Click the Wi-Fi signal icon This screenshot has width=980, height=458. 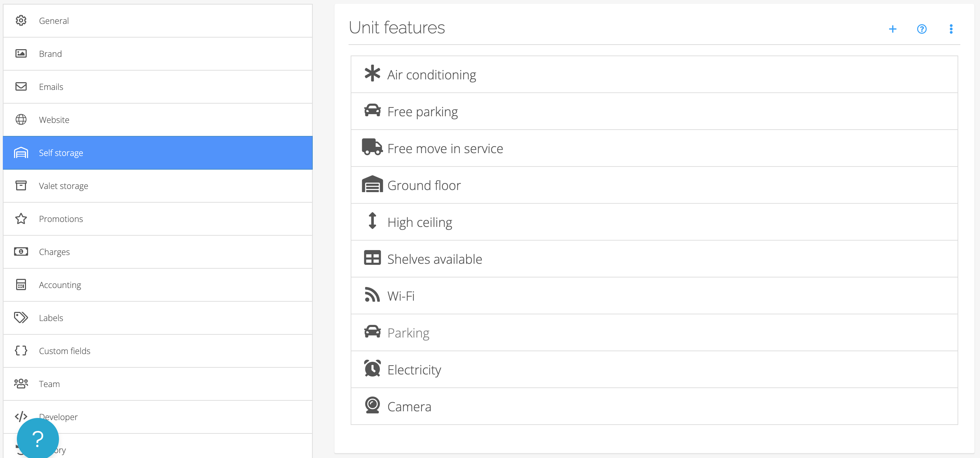pos(372,295)
